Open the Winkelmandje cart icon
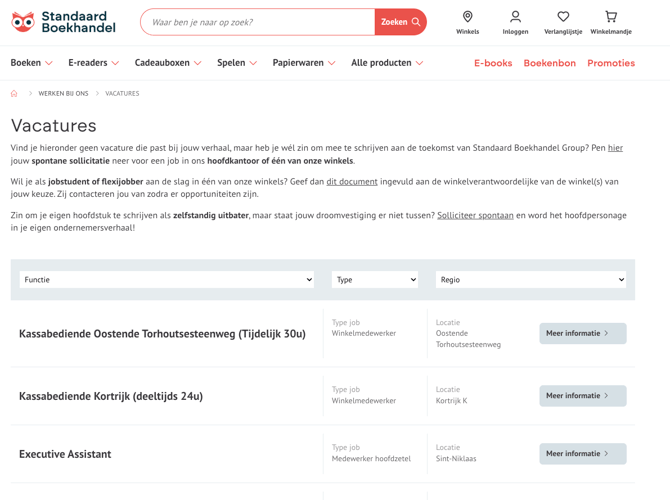Image resolution: width=670 pixels, height=500 pixels. pyautogui.click(x=611, y=22)
